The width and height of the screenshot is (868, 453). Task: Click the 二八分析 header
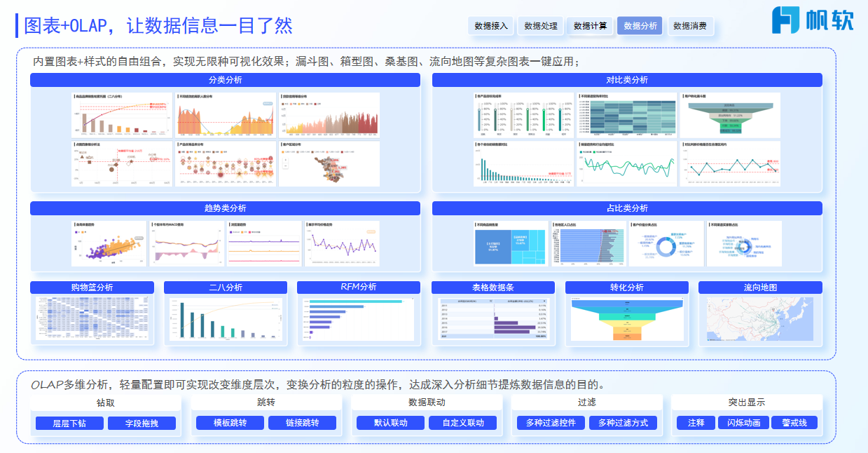[x=226, y=288]
